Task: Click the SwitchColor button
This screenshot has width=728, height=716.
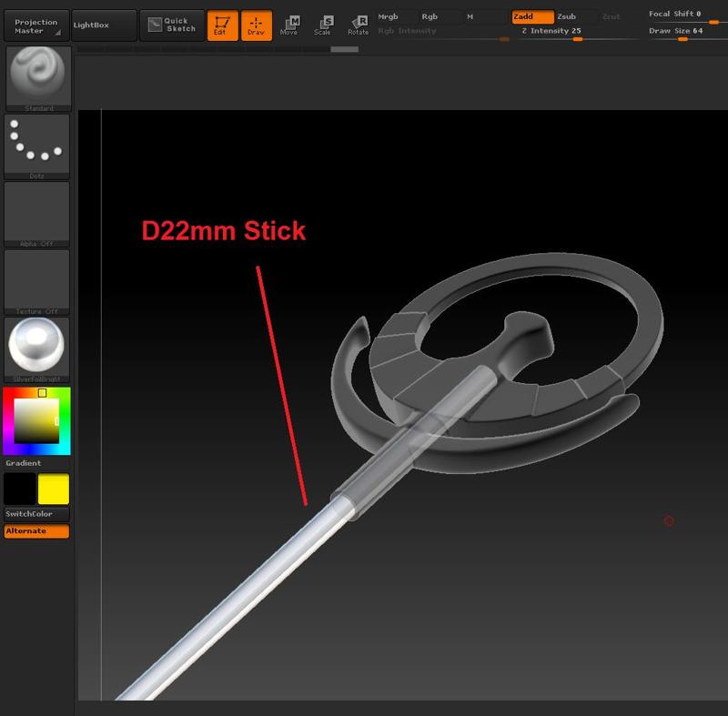Action: click(x=36, y=514)
